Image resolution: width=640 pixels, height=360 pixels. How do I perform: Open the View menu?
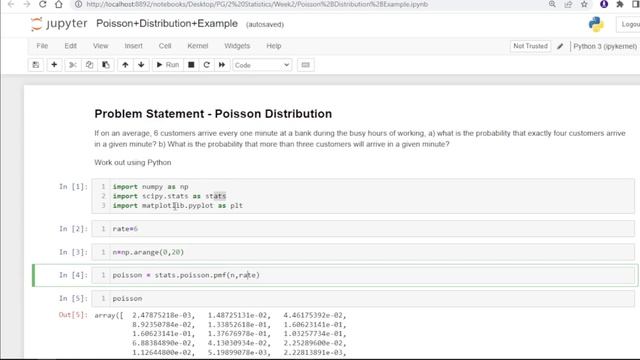pos(100,46)
